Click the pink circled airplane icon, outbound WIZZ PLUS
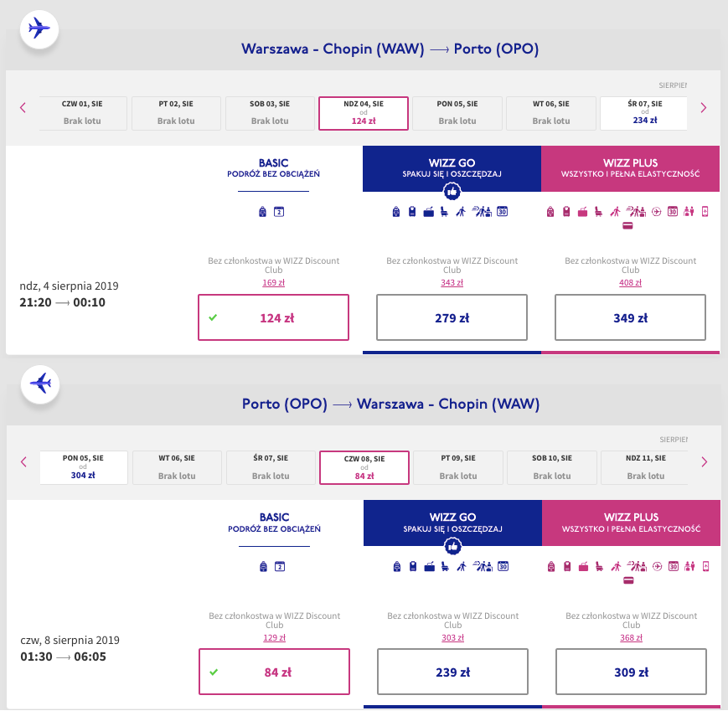Image resolution: width=728 pixels, height=716 pixels. tap(656, 212)
